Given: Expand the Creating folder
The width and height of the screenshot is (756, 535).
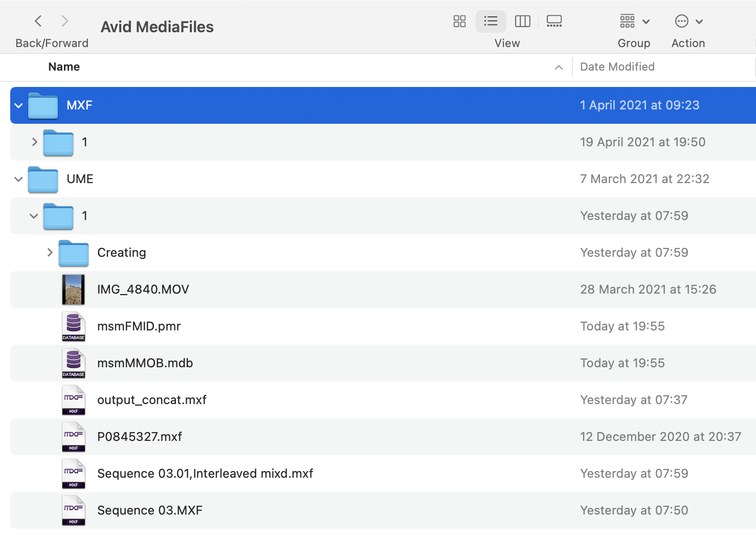Looking at the screenshot, I should tap(50, 252).
